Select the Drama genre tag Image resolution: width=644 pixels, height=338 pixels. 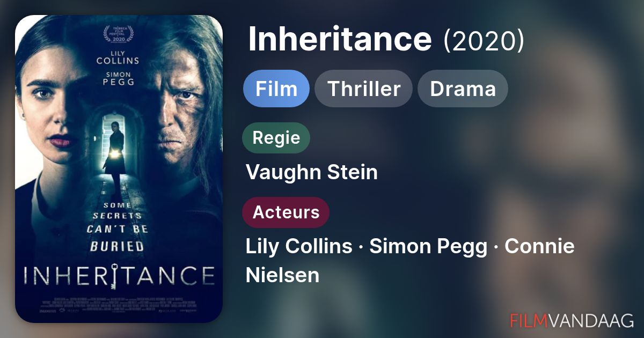(463, 89)
